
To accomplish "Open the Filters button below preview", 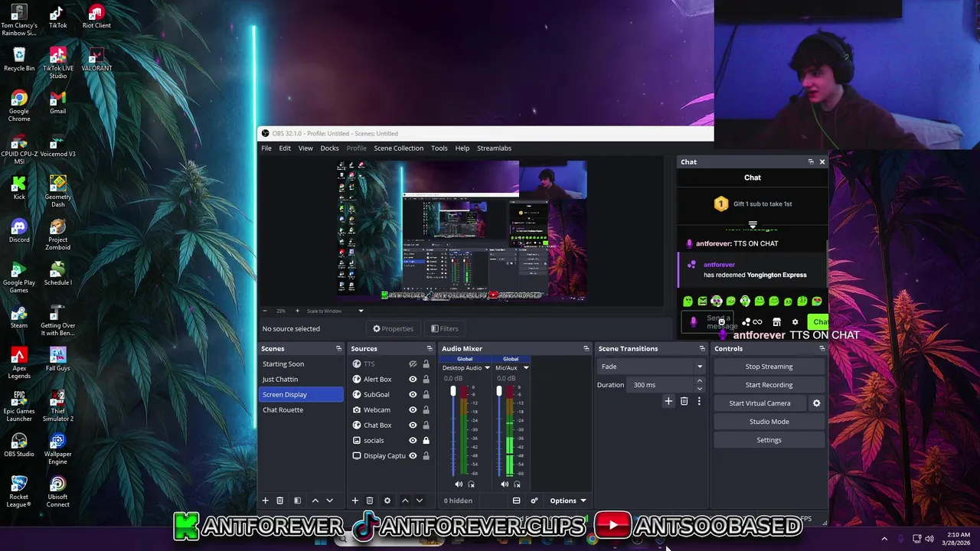I will [444, 329].
